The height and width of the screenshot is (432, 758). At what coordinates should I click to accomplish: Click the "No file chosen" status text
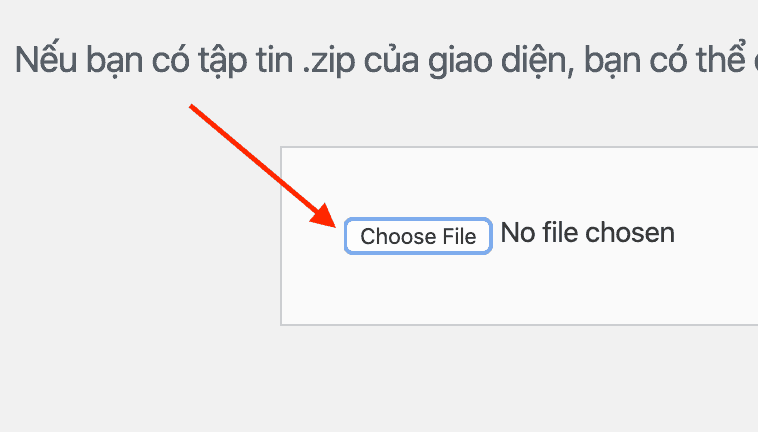tap(587, 234)
